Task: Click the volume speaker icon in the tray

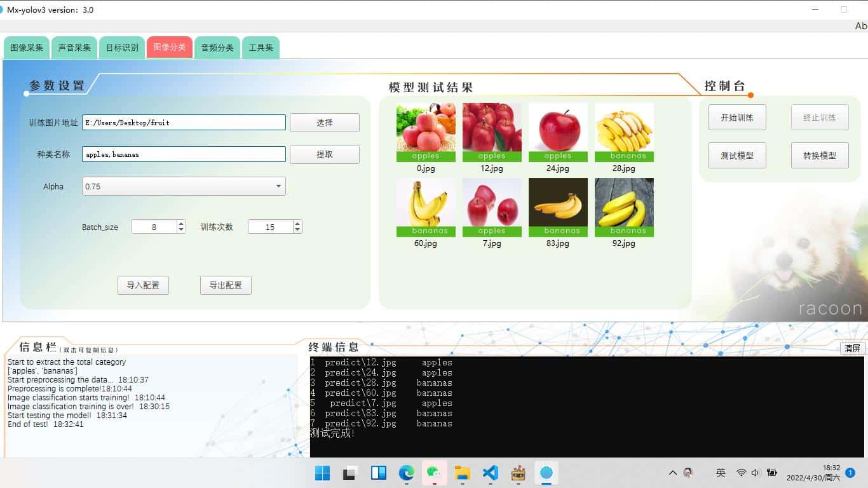Action: point(756,473)
